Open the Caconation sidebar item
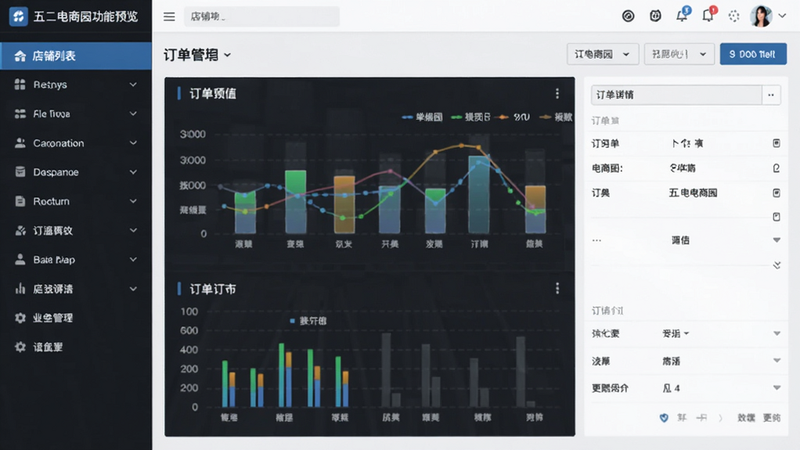 (x=76, y=143)
